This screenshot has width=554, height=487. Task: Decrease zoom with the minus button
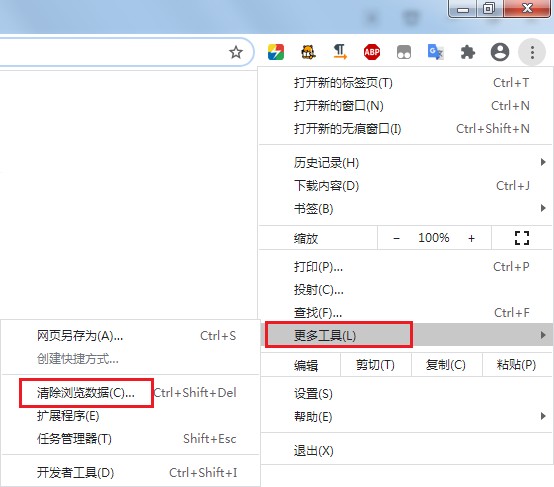click(x=396, y=239)
